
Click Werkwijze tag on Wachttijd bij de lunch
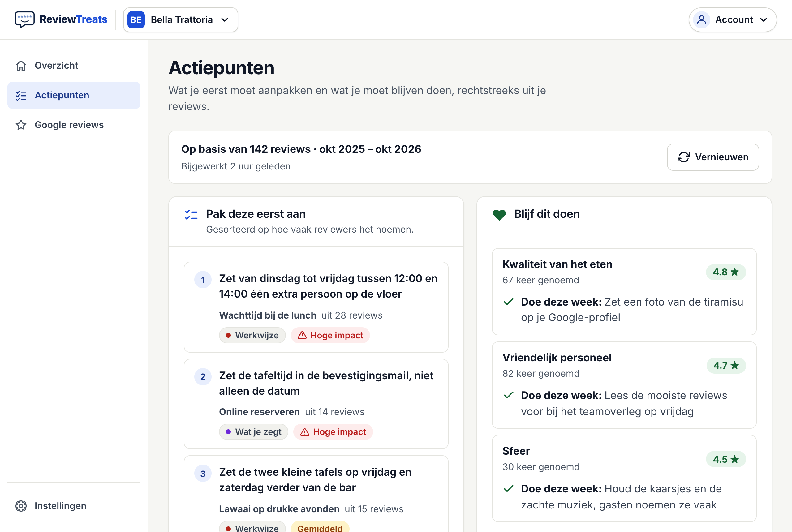point(252,335)
